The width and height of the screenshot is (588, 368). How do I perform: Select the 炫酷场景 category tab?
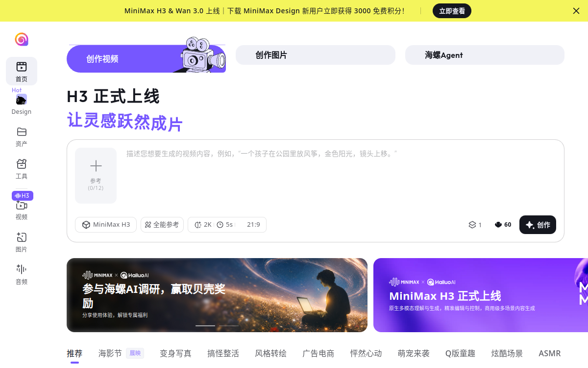[507, 353]
